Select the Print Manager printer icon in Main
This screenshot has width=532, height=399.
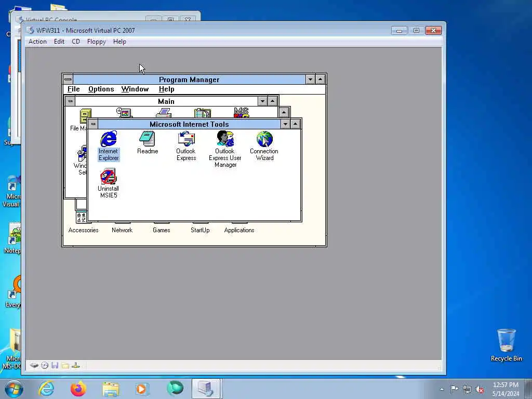(164, 113)
